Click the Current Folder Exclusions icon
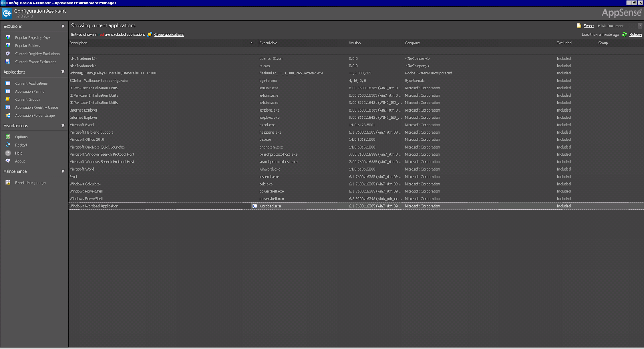 pyautogui.click(x=8, y=62)
